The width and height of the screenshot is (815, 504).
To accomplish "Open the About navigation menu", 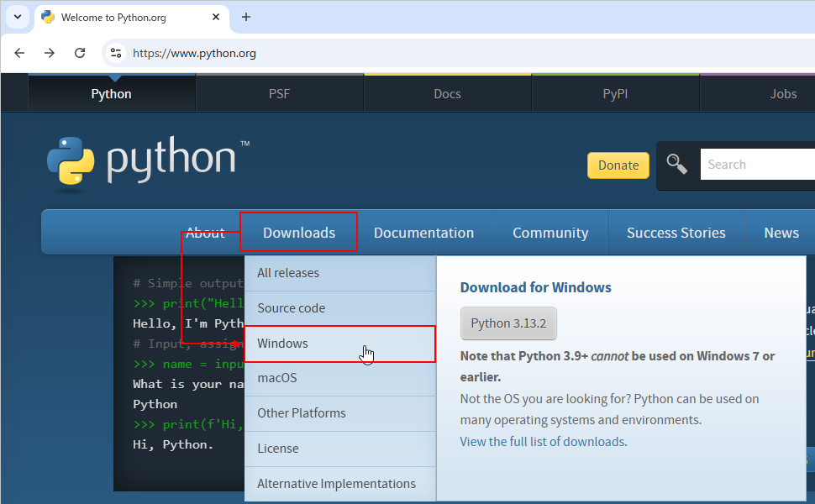I will pyautogui.click(x=205, y=233).
